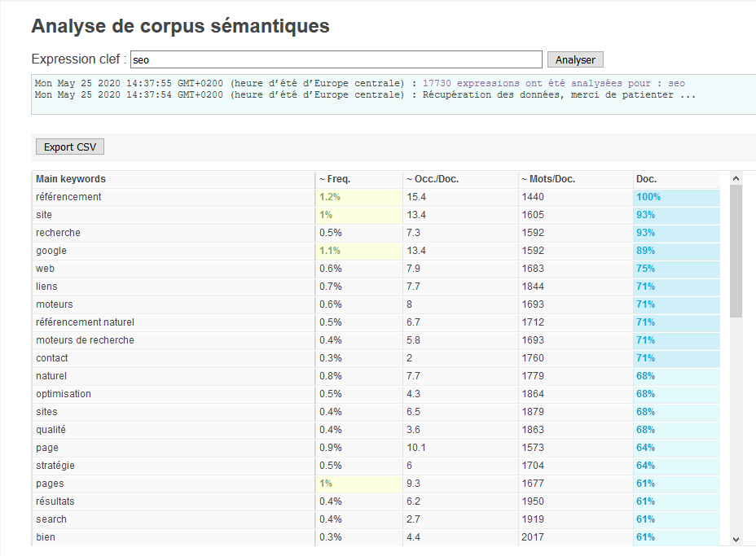Focus the Expression clef input field
Screen dimensions: 756x556
pyautogui.click(x=336, y=59)
